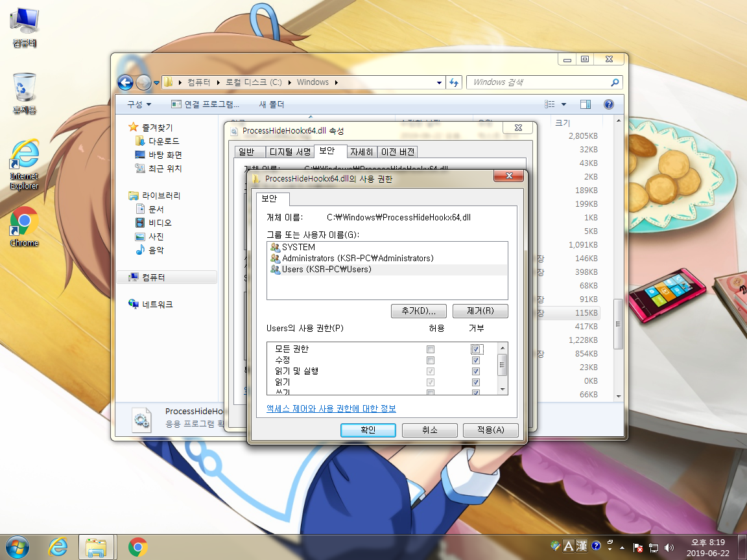The height and width of the screenshot is (560, 747).
Task: Open access control information link
Action: [x=331, y=408]
